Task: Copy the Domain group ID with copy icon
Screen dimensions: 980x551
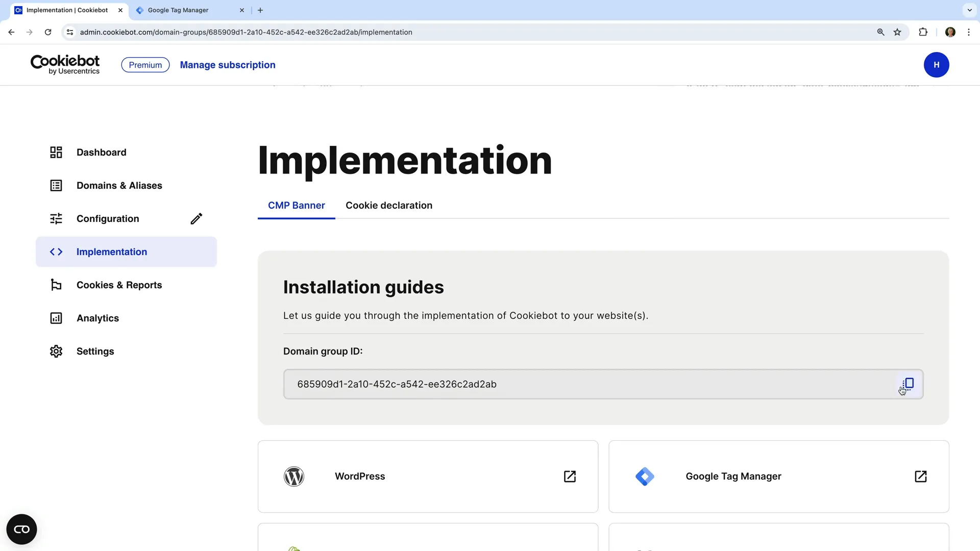Action: click(x=908, y=384)
